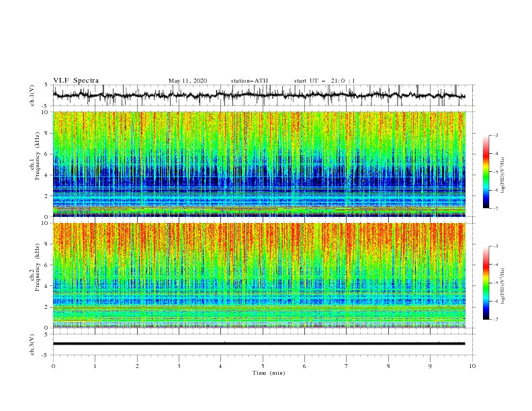Click inside the ch.1 spectrogram panel
Image resolution: width=532 pixels, height=411 pixels.
(x=259, y=164)
